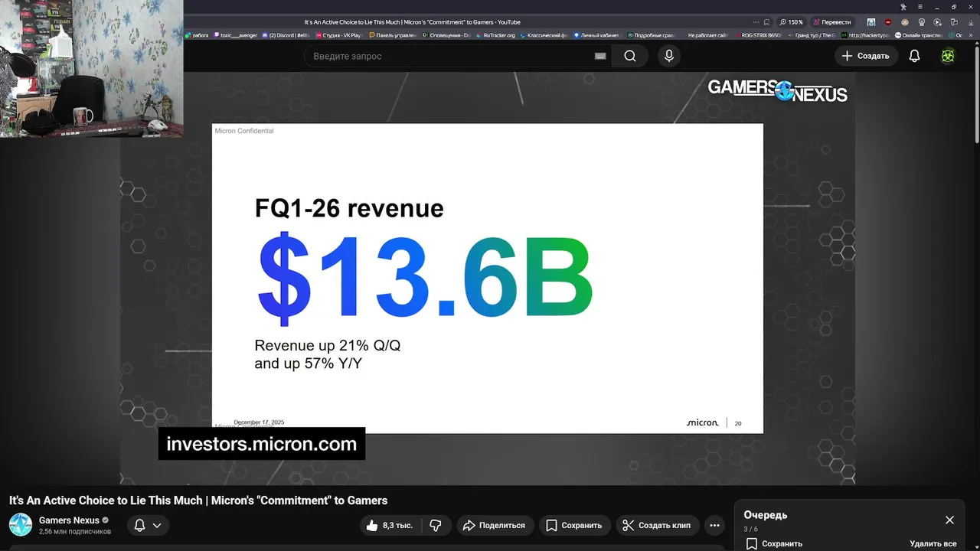
Task: Open the Подробные сравнения bookmark
Action: point(651,35)
